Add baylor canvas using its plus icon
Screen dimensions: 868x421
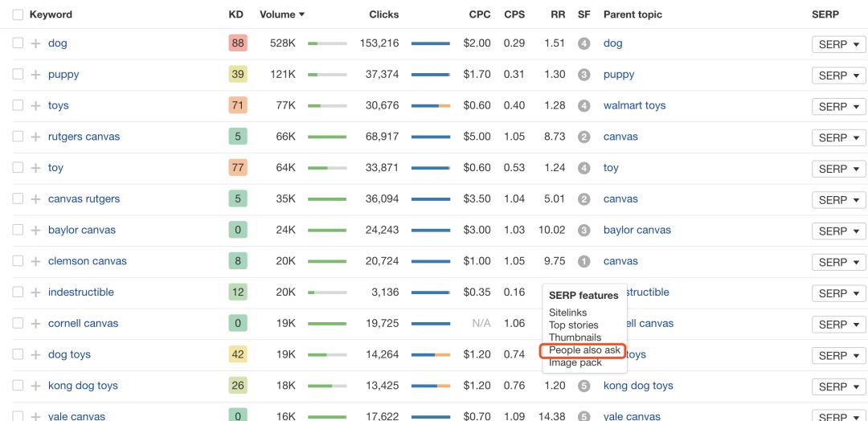[35, 230]
